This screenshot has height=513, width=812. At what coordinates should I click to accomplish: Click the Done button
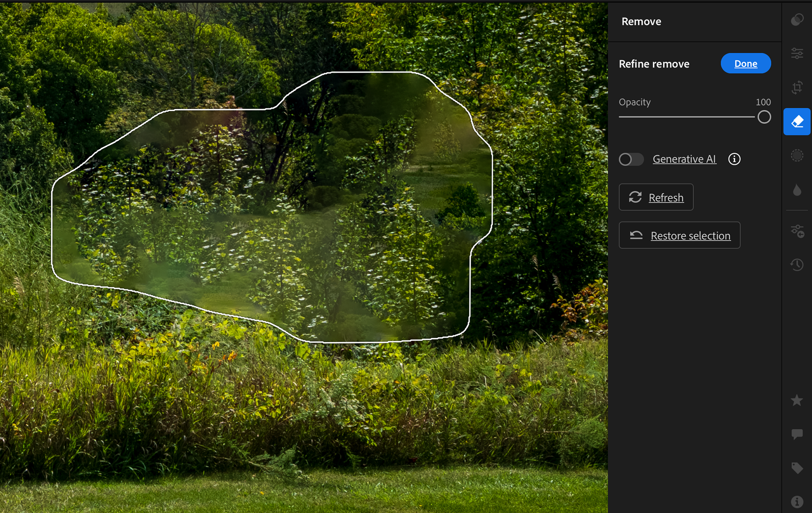point(746,63)
